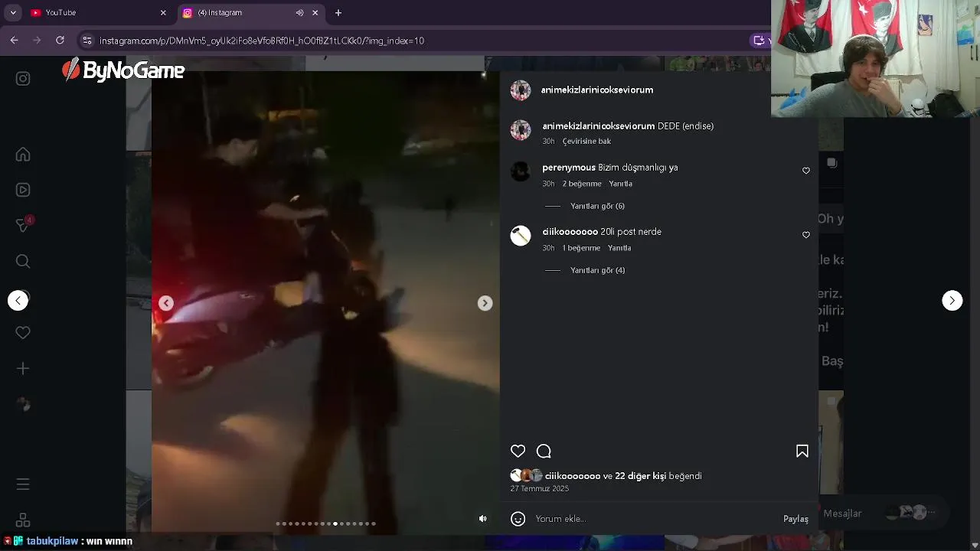The image size is (980, 551).
Task: Click the video to pause playback
Action: [325, 303]
